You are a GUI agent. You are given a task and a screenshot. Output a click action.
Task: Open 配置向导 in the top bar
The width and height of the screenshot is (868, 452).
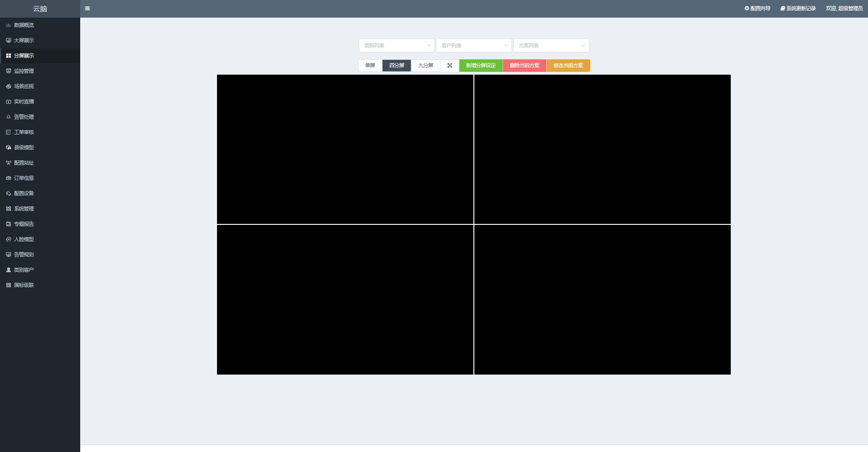pos(757,8)
